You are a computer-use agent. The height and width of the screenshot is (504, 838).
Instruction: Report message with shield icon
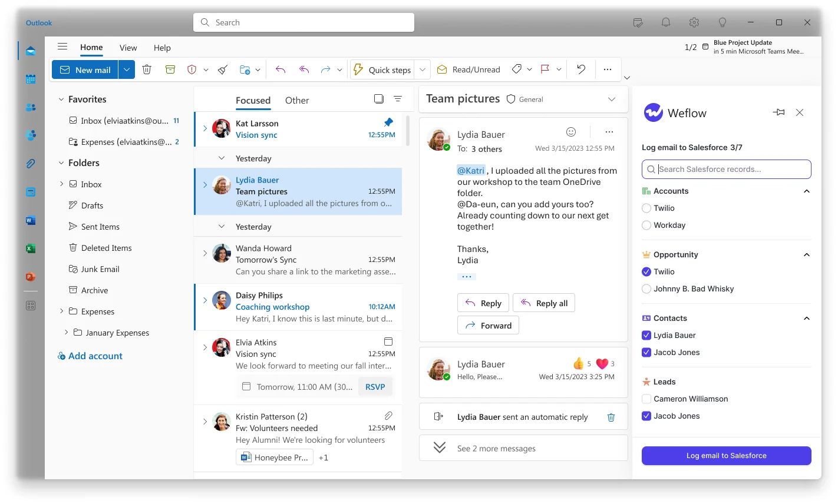click(192, 69)
